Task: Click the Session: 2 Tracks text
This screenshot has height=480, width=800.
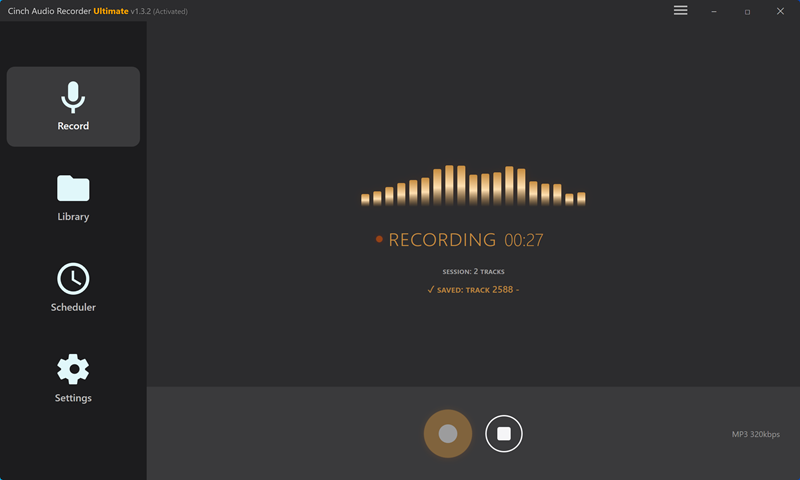Action: pos(473,272)
